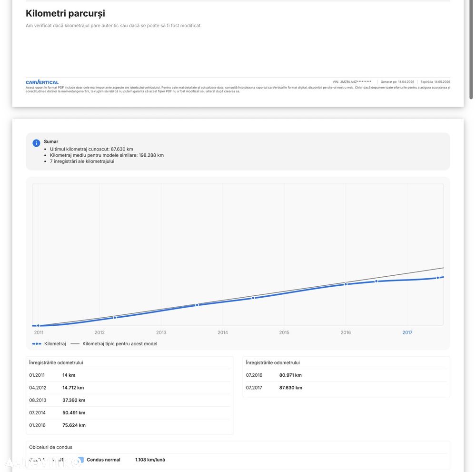Click the blue info icon beside Sumar
This screenshot has height=472, width=476.
[x=36, y=143]
